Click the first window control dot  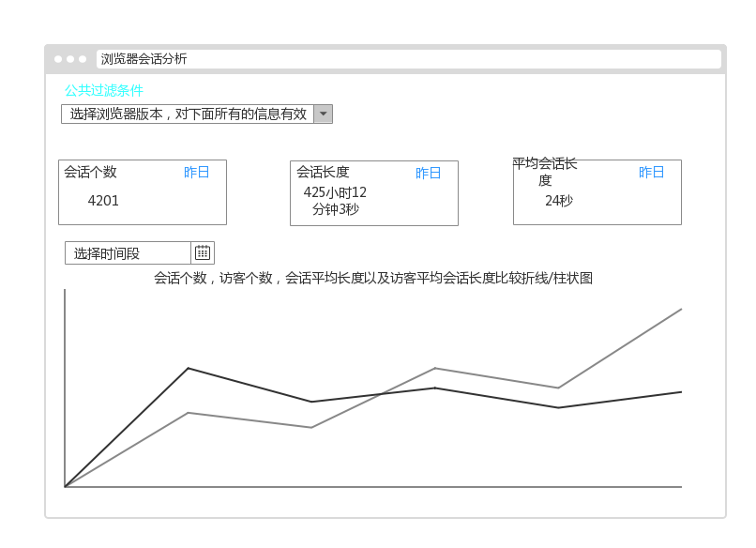tap(58, 59)
